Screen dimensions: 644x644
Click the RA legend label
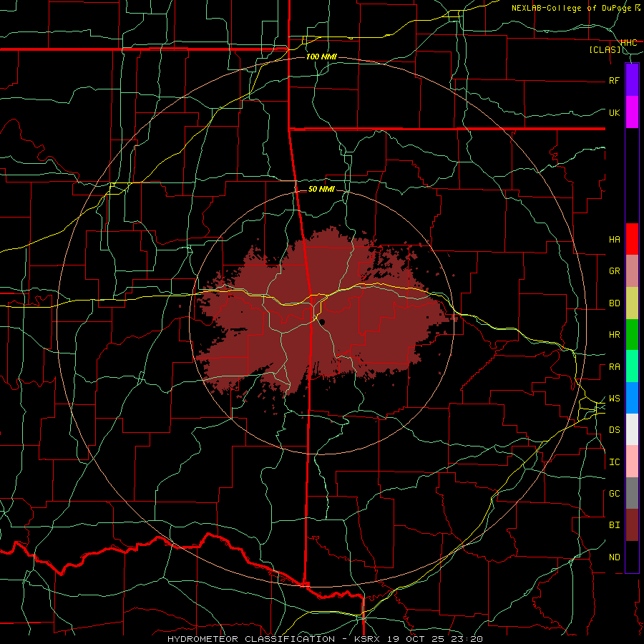614,367
